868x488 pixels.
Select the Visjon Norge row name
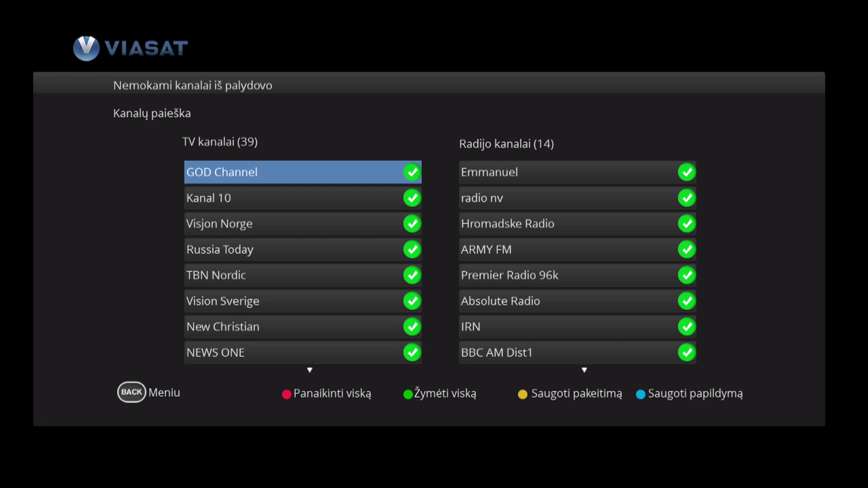click(219, 224)
